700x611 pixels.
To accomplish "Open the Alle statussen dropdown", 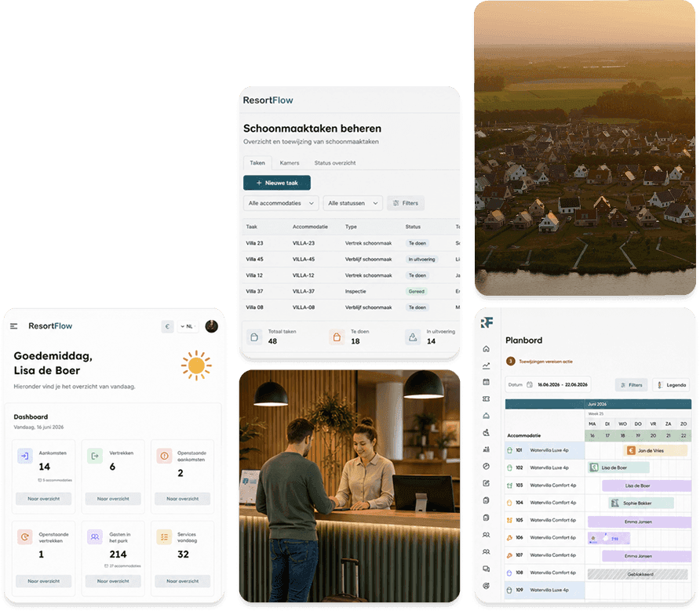I will 352,203.
